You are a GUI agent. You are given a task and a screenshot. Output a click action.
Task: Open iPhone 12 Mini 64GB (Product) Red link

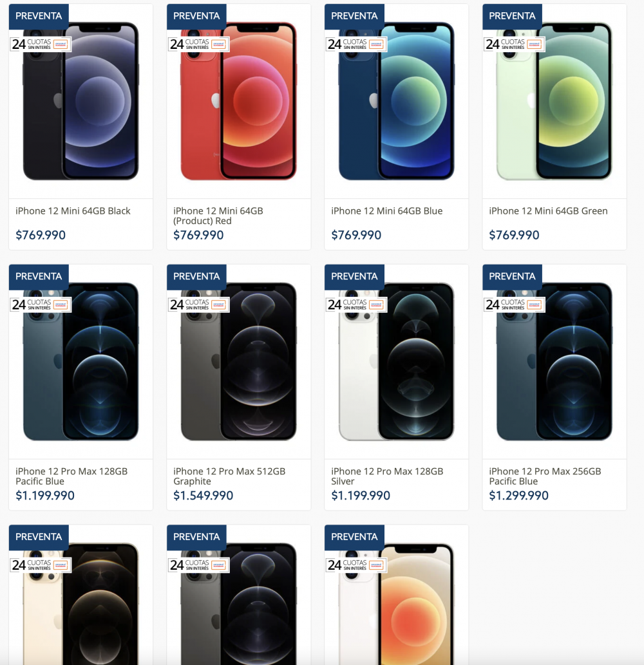click(x=218, y=216)
